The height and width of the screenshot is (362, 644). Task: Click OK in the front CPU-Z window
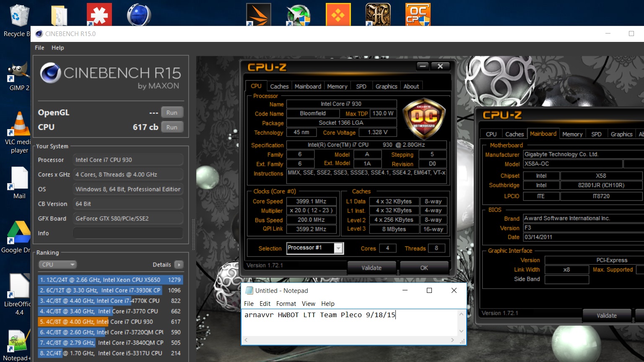pos(424,268)
